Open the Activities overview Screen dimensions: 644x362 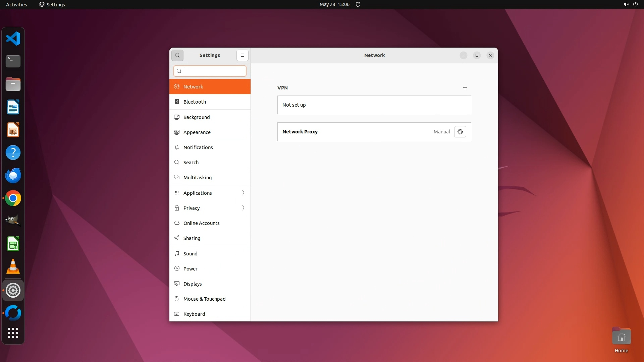coord(16,4)
